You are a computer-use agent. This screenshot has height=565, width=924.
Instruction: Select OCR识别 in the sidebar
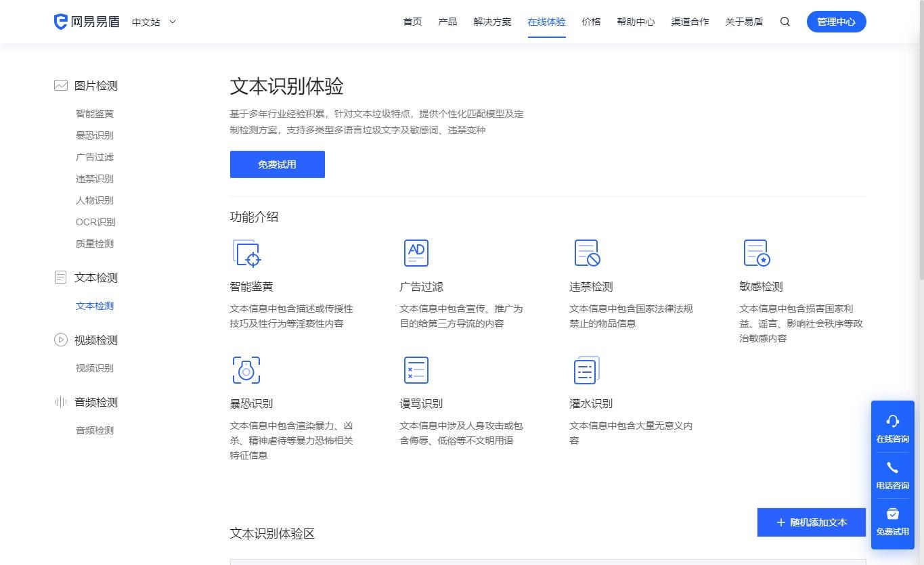(x=95, y=222)
